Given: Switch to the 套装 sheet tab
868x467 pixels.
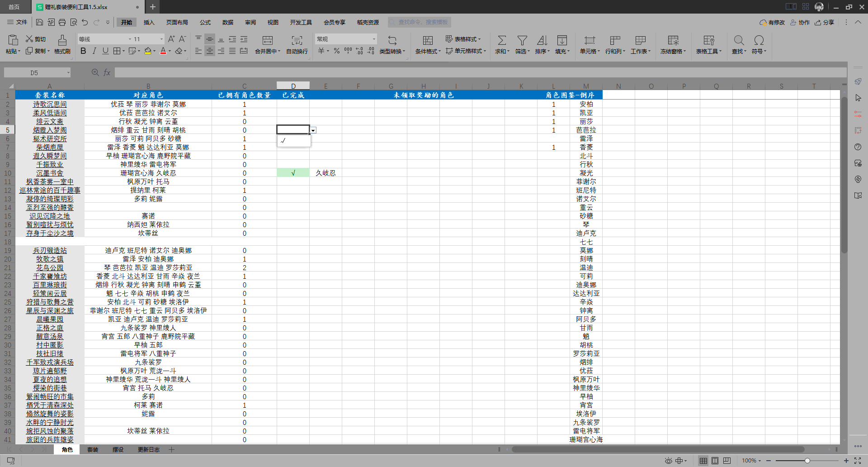Looking at the screenshot, I should [93, 449].
